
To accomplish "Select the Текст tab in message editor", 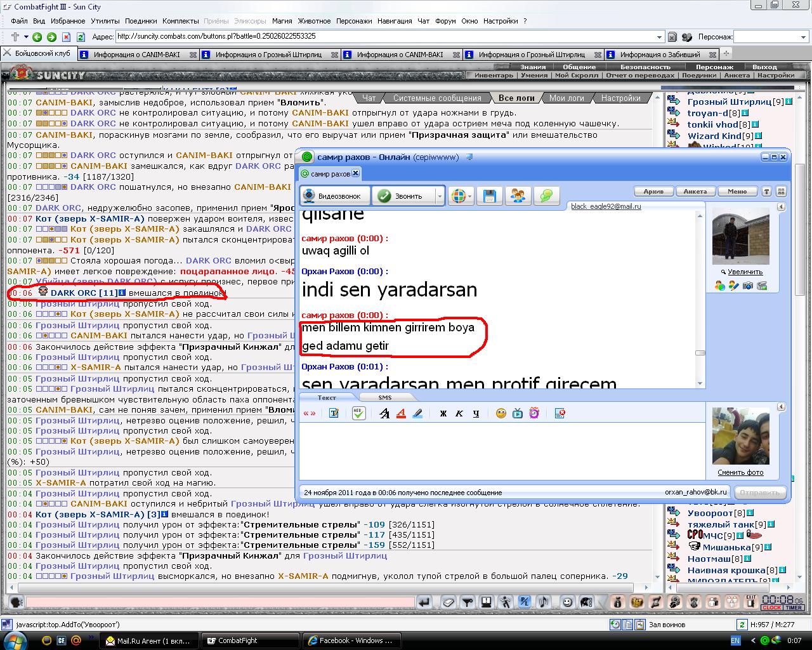I will [x=327, y=397].
